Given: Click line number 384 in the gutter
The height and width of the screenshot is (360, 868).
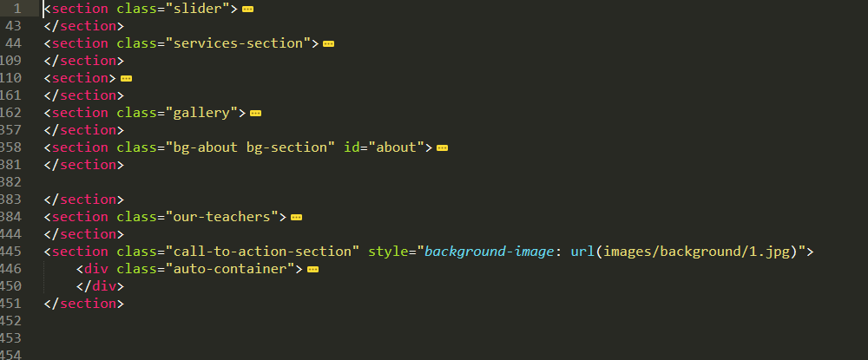Looking at the screenshot, I should pos(11,217).
